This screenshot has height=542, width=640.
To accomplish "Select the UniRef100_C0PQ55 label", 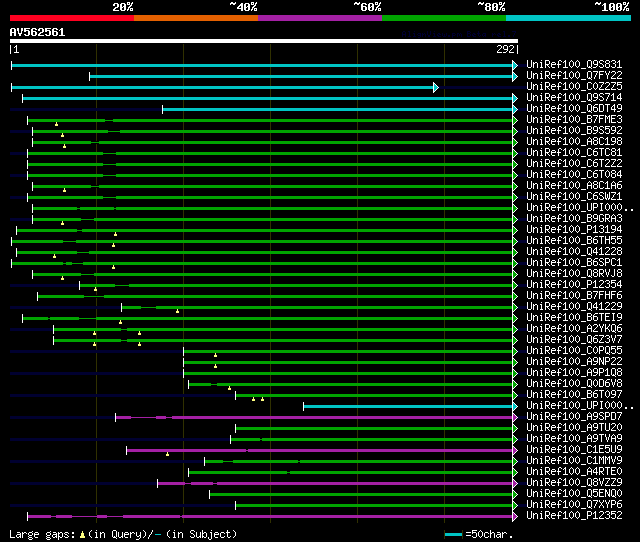I will 574,351.
